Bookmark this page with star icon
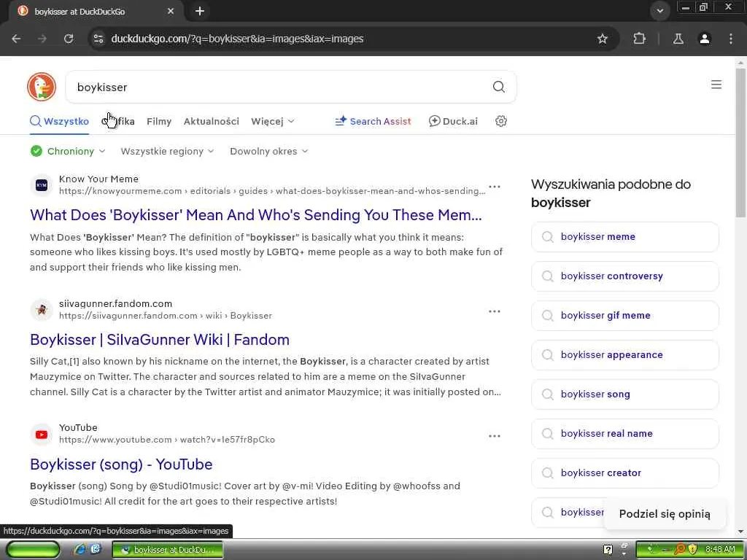The width and height of the screenshot is (747, 560). click(x=602, y=39)
